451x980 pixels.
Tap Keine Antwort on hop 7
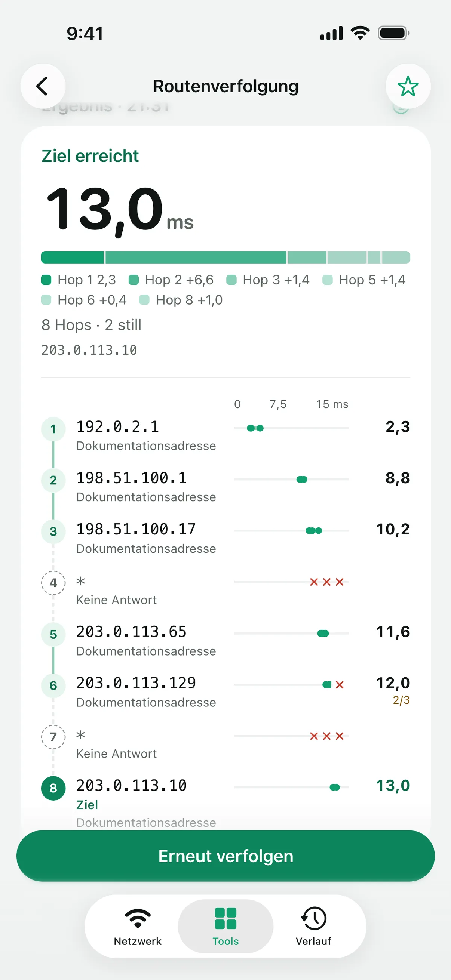point(116,754)
